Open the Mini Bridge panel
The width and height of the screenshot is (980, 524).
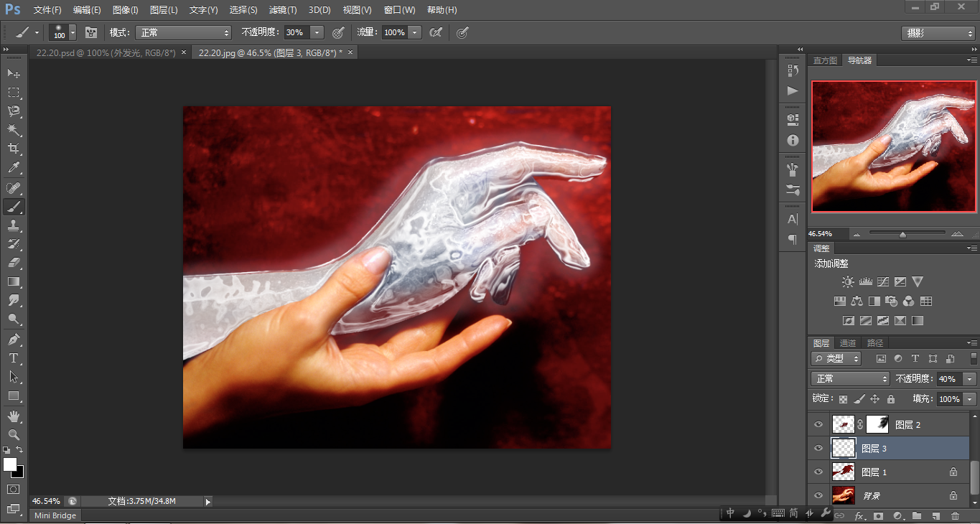tap(55, 515)
